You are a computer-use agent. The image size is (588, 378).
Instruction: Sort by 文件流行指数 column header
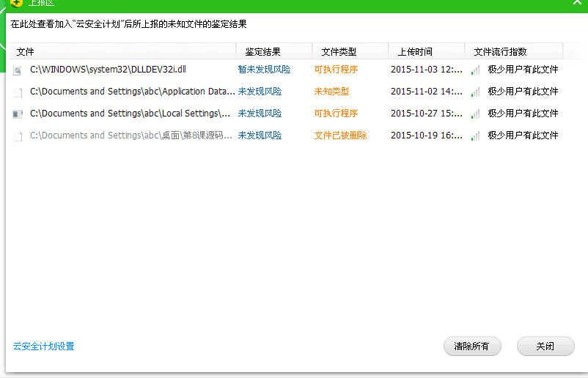coord(514,52)
